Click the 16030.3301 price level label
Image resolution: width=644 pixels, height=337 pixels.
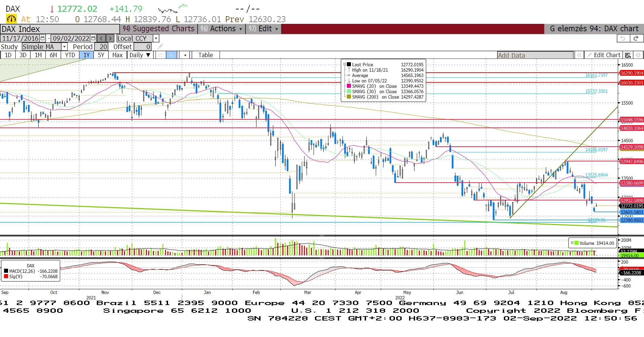click(x=632, y=83)
